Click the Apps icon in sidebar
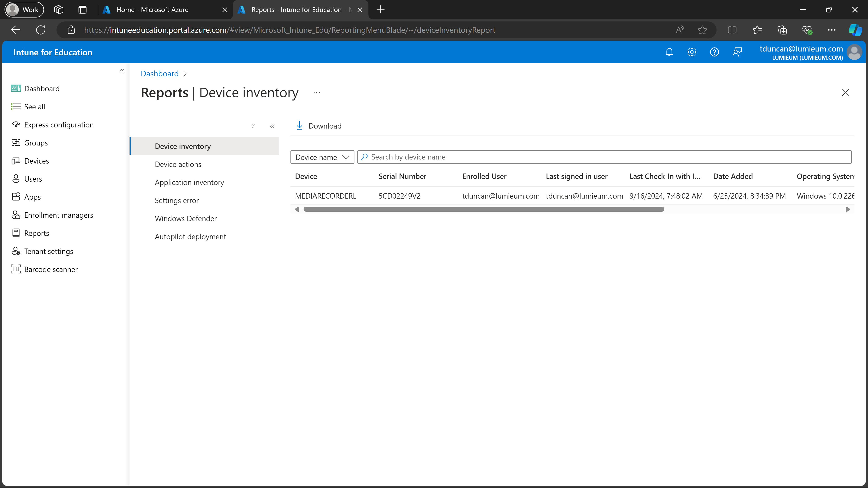Viewport: 868px width, 488px height. tap(16, 197)
